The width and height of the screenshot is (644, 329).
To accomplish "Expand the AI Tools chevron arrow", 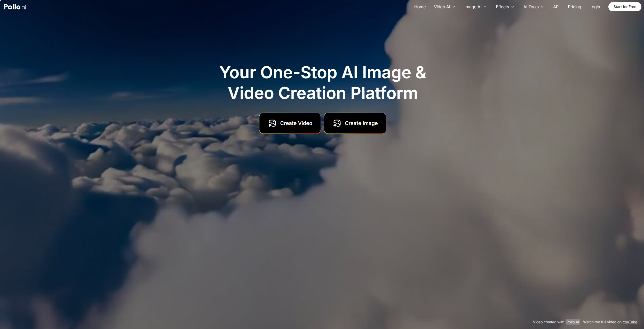I will click(x=542, y=7).
